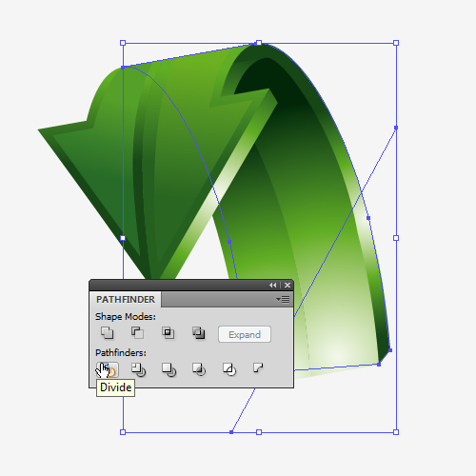Click the top-left bounding box handle
This screenshot has height=476, width=476.
tap(123, 43)
